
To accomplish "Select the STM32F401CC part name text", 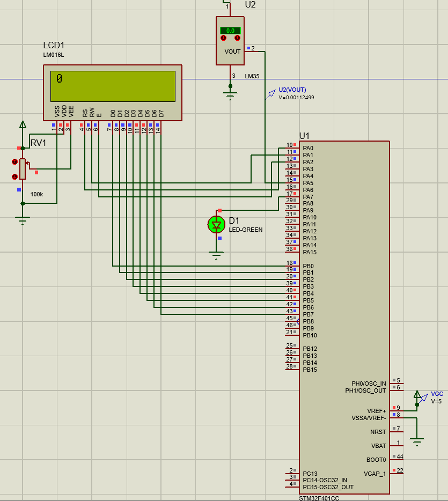I will pyautogui.click(x=319, y=498).
